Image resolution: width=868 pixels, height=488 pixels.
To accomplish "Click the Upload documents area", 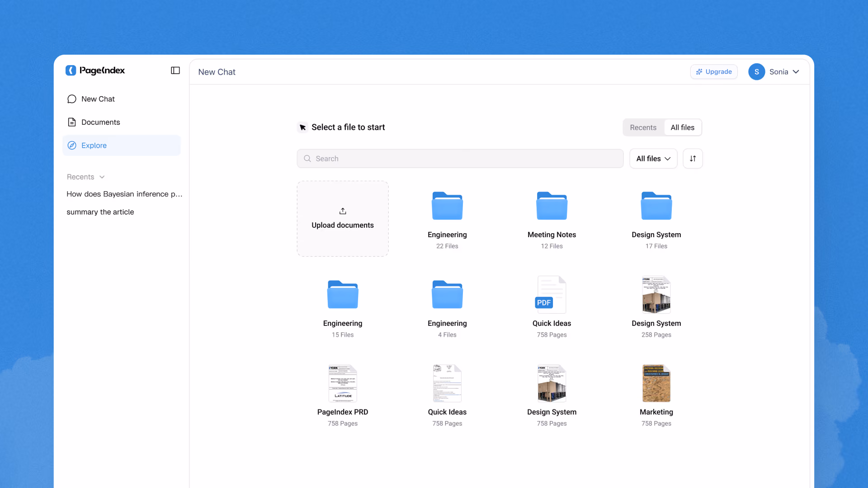I will pos(343,219).
